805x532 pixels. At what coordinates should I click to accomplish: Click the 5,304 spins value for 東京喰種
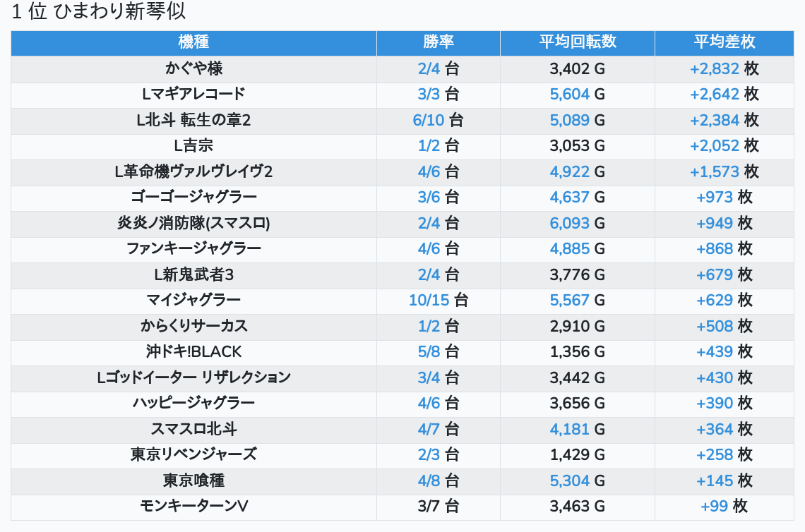pos(569,481)
